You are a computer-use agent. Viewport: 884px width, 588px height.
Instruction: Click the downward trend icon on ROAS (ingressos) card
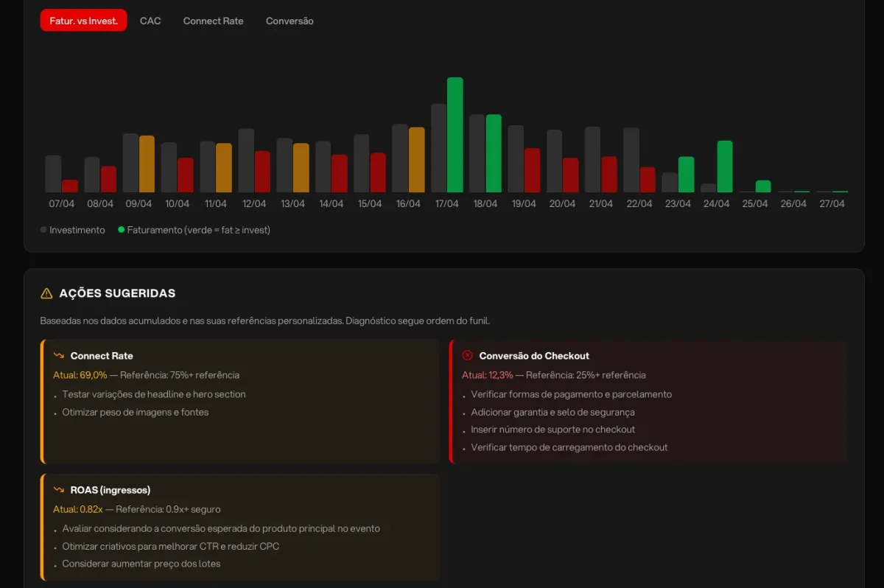click(x=59, y=490)
